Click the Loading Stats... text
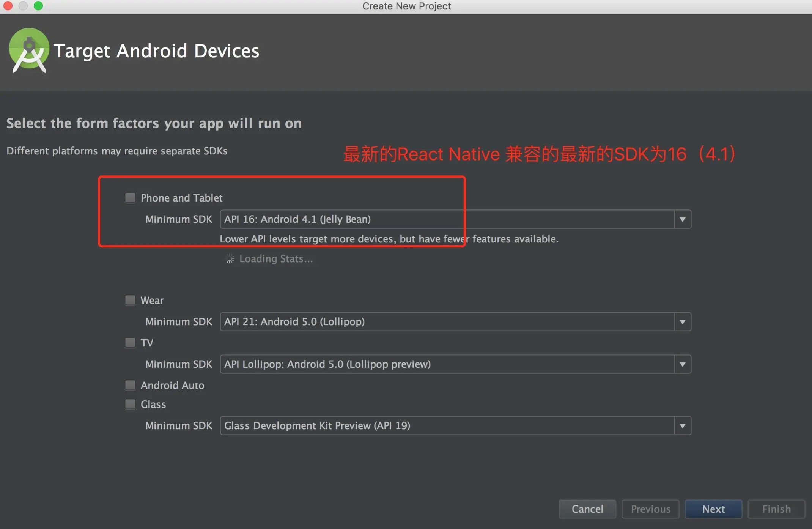 pos(276,259)
